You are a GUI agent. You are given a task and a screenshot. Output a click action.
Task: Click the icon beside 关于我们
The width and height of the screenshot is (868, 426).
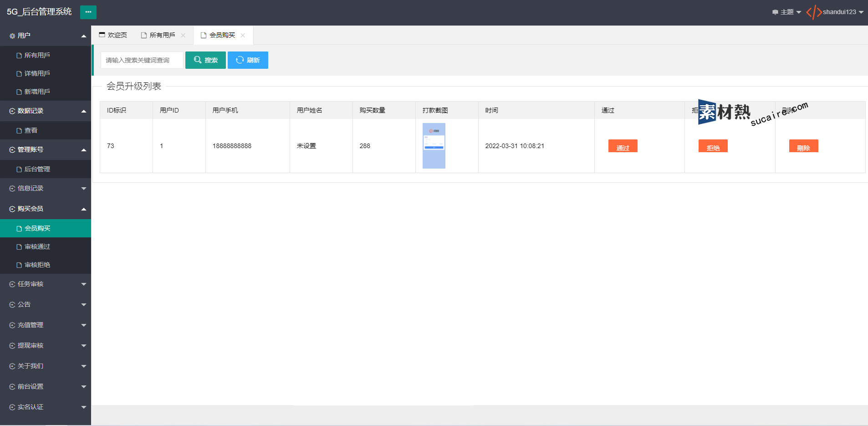[x=12, y=366]
